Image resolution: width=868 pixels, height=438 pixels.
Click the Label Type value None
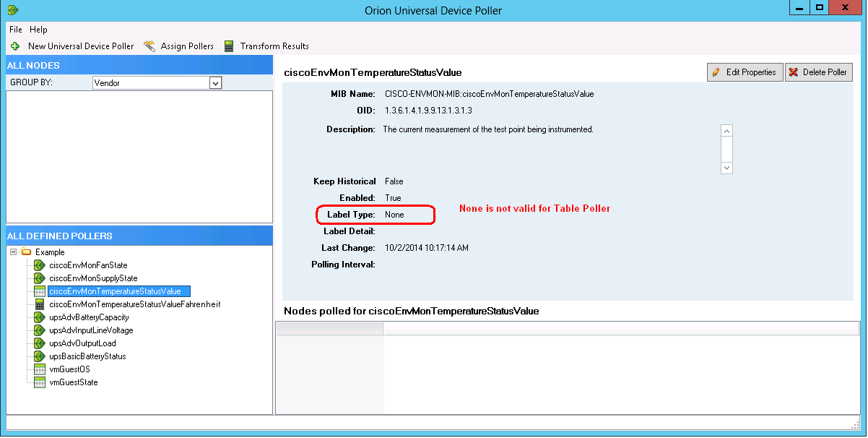[x=394, y=215]
